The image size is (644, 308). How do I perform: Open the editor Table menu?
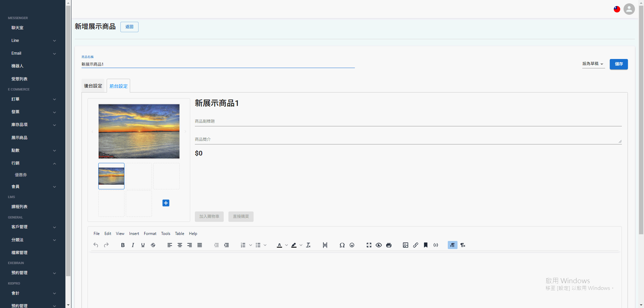click(179, 234)
